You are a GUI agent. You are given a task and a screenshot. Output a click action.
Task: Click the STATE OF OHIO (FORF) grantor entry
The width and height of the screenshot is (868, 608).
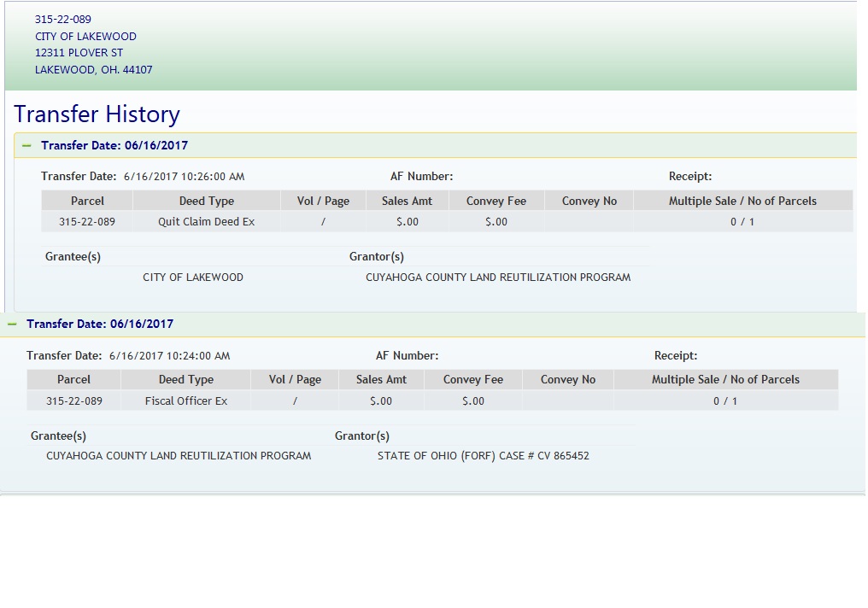483,456
